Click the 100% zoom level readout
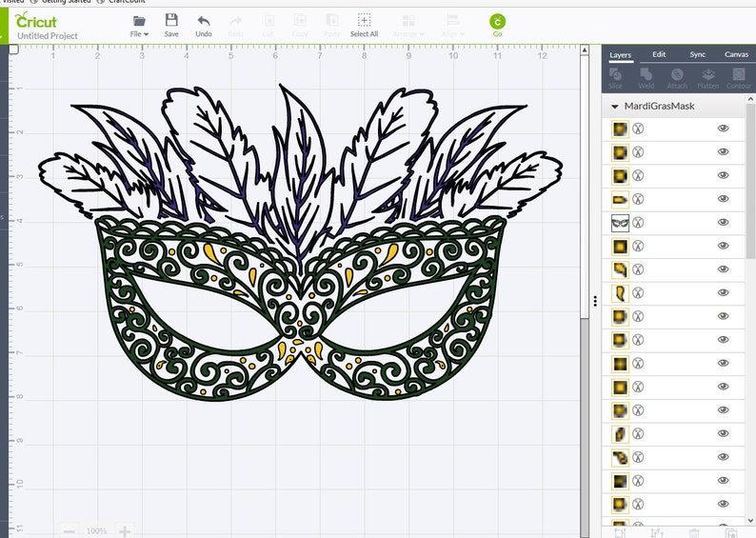Viewport: 756px width, 538px height. (96, 531)
